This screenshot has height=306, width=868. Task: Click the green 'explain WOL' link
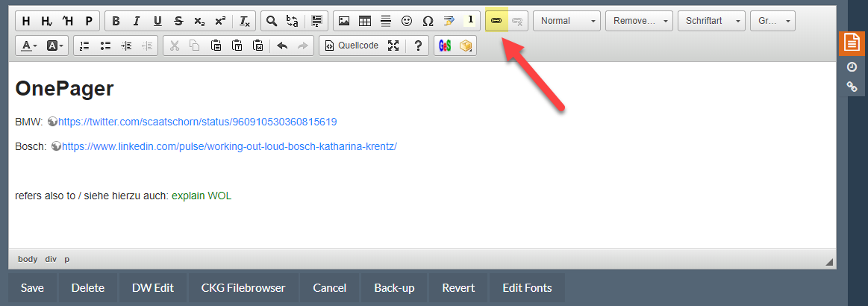point(202,196)
